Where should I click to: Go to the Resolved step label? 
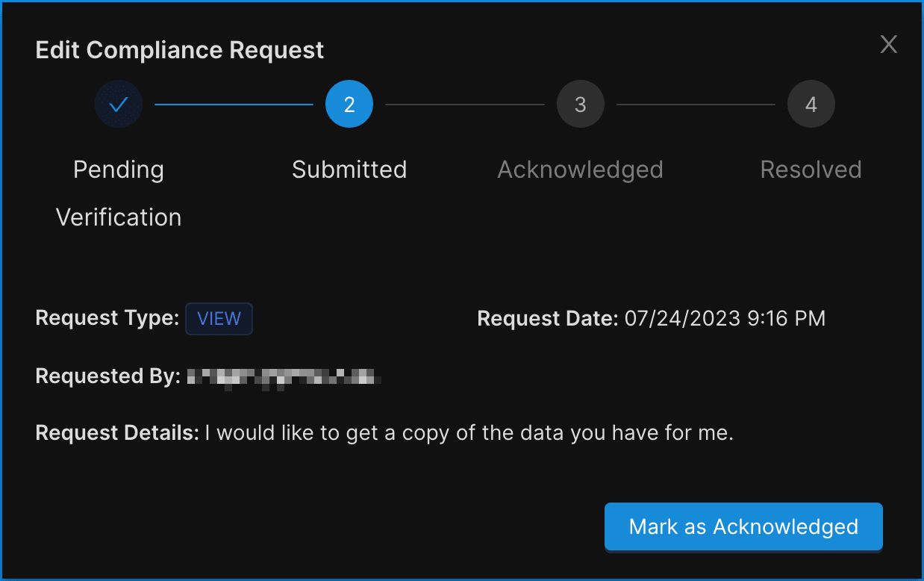coord(811,170)
